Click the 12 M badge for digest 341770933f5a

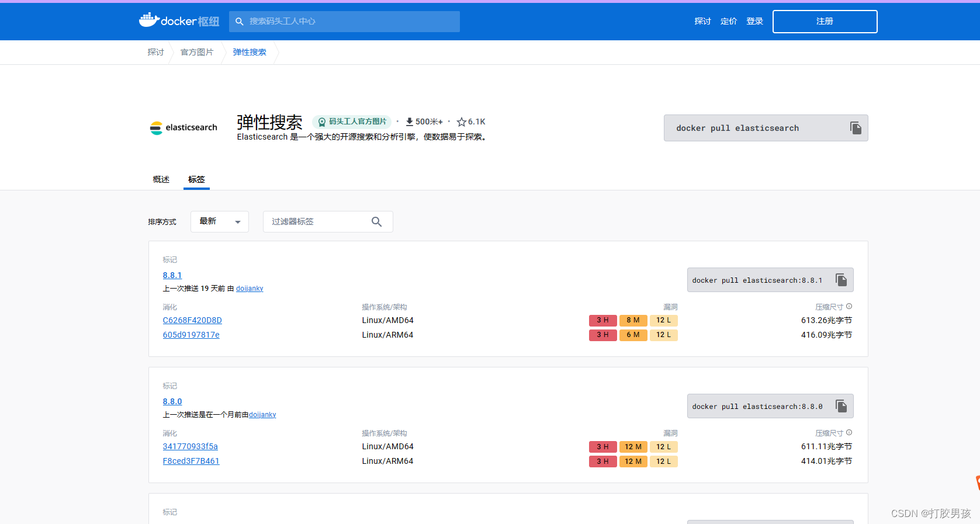[x=633, y=447]
